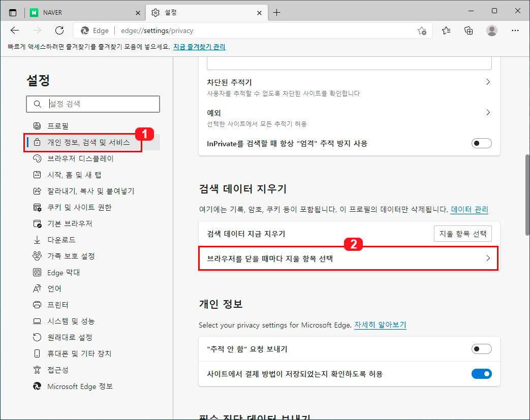The image size is (530, 420).
Task: Click the 설정 검색 search field
Action: [93, 104]
